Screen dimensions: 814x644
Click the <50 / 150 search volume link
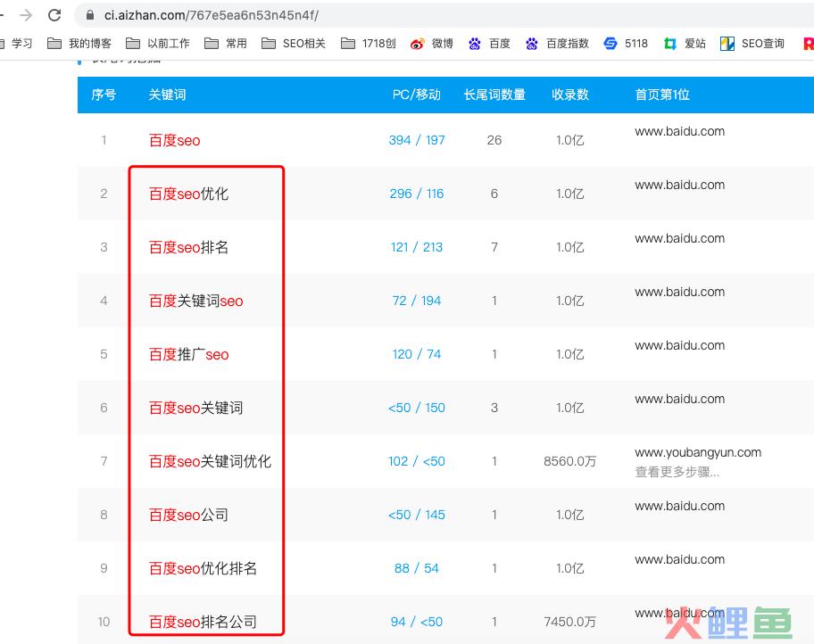point(416,408)
